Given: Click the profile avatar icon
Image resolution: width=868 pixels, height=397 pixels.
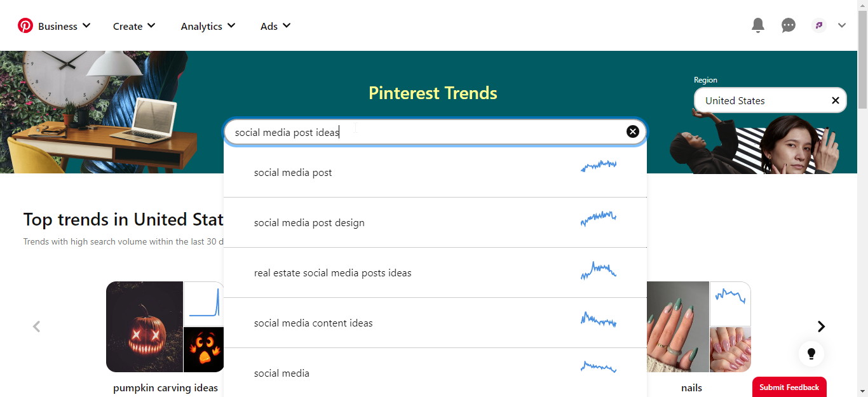Looking at the screenshot, I should (819, 26).
